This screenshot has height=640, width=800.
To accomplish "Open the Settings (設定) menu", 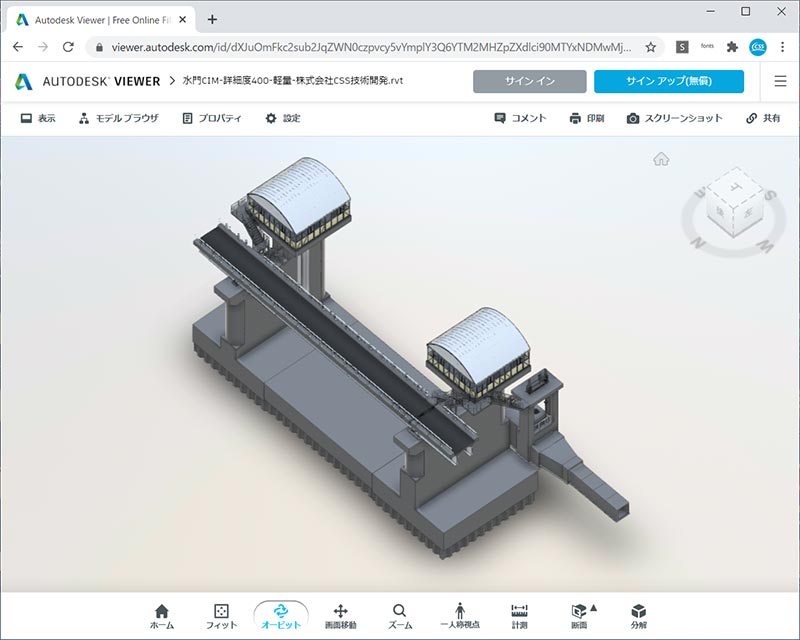I will [x=283, y=118].
